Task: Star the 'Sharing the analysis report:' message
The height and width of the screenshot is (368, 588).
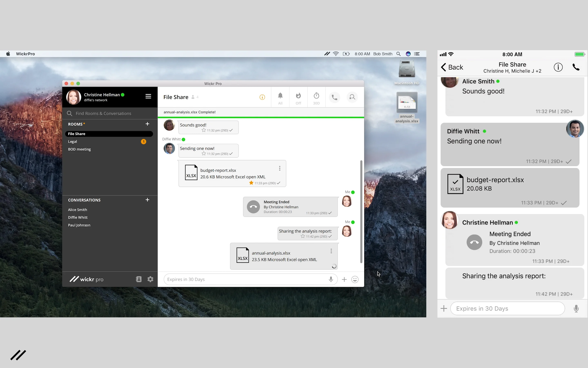Action: [x=303, y=236]
